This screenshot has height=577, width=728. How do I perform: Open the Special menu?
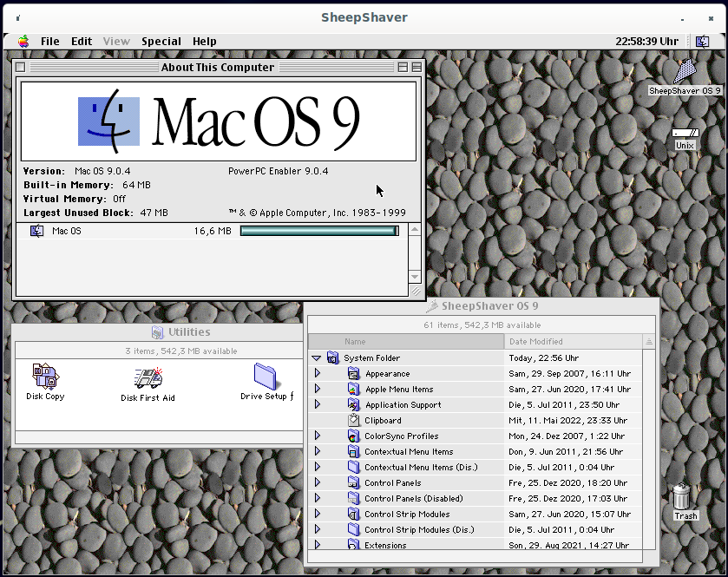tap(161, 42)
